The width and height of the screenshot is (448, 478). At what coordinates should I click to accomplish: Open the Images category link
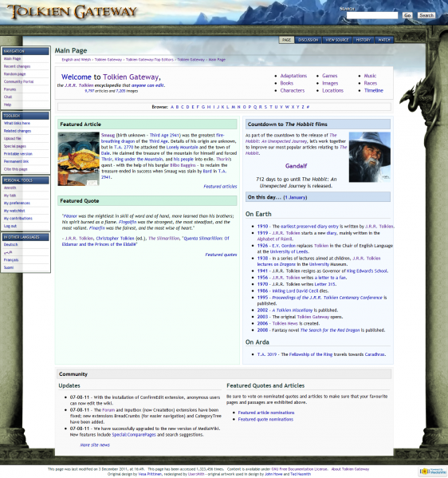(330, 83)
